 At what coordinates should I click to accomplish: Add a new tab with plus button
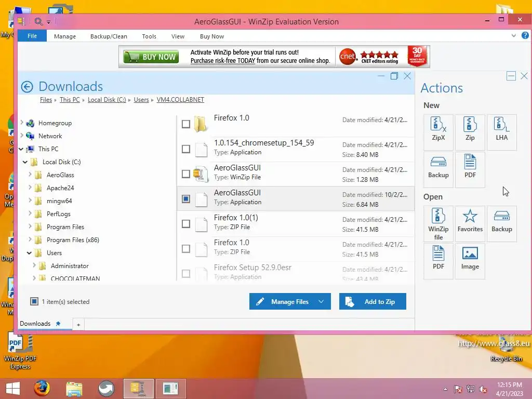78,325
